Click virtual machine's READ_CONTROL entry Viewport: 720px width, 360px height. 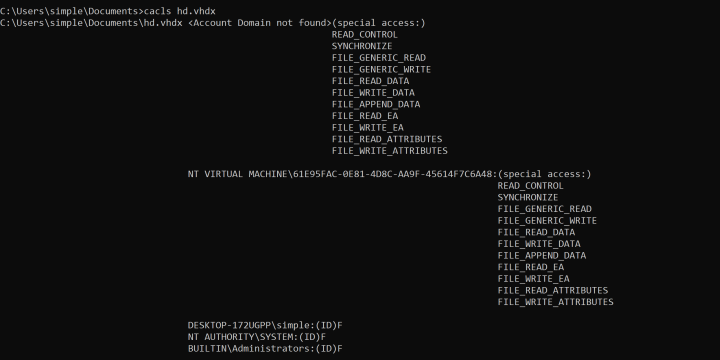(x=530, y=186)
